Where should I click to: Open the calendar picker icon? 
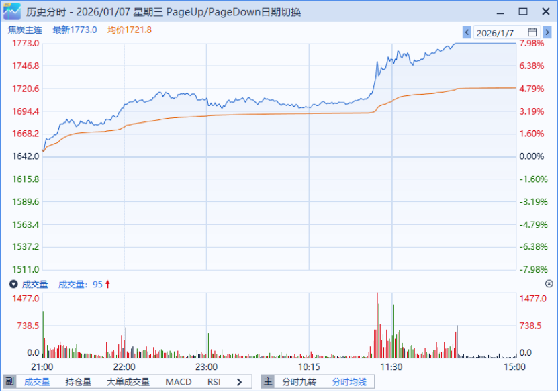tap(532, 32)
